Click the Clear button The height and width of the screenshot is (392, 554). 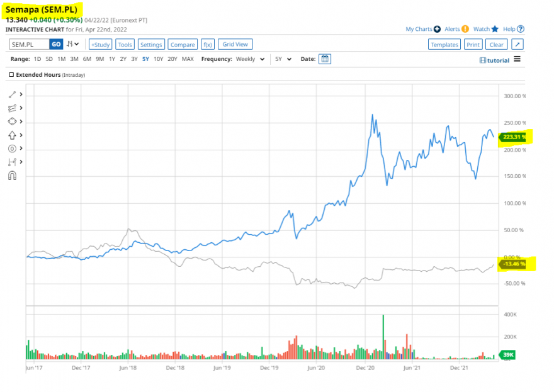(x=497, y=45)
